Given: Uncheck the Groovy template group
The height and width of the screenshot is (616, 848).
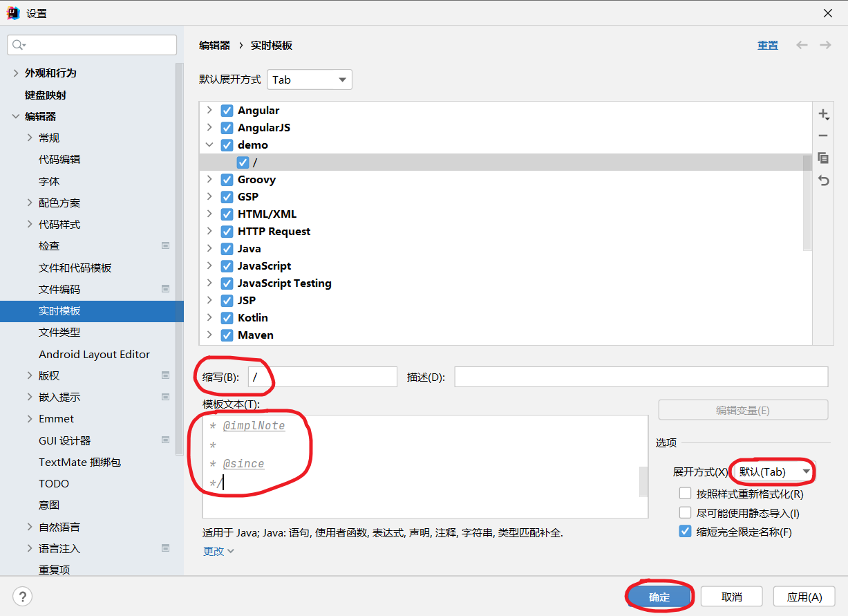Looking at the screenshot, I should [227, 180].
